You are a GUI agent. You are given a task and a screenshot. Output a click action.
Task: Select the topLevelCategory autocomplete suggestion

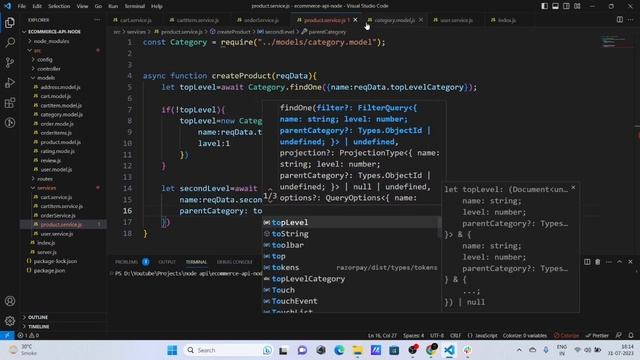tap(351, 279)
